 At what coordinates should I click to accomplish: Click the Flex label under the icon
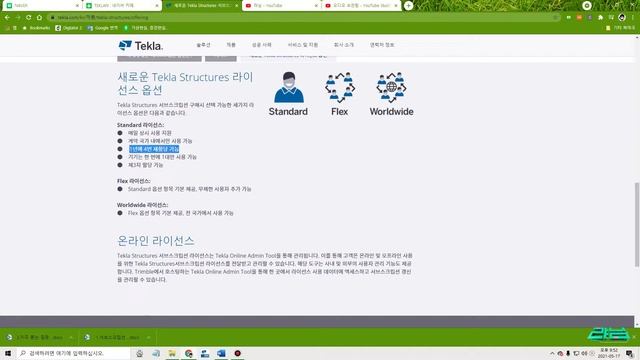click(340, 111)
